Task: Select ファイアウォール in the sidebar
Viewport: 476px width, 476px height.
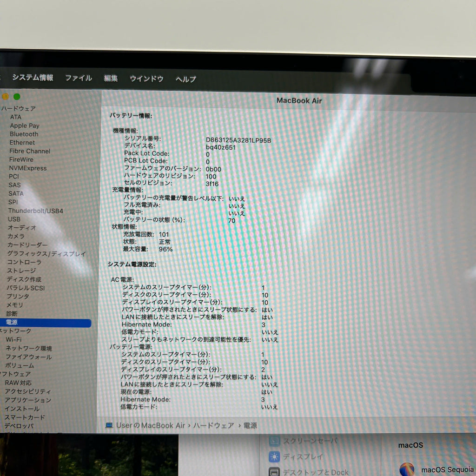Action: [x=28, y=357]
